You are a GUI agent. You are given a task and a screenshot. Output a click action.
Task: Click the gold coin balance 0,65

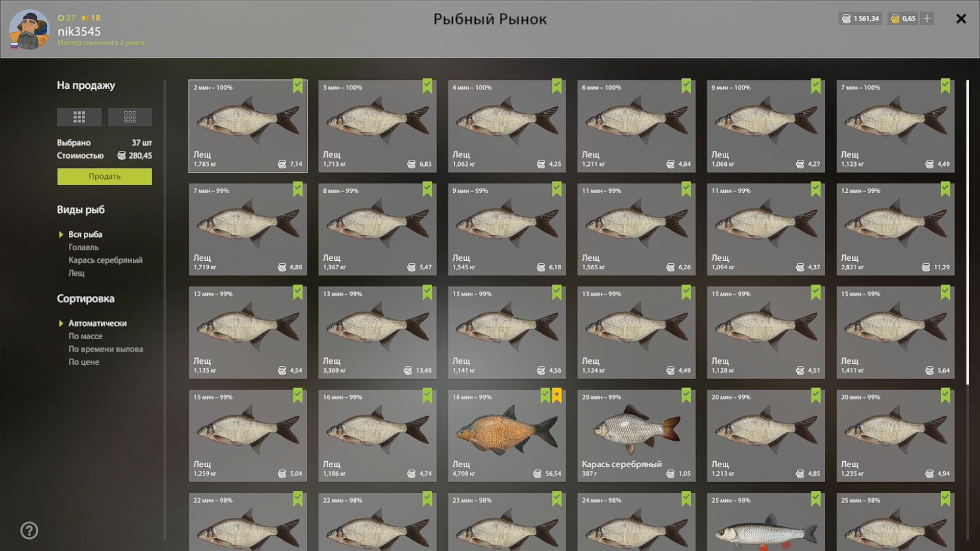[903, 18]
